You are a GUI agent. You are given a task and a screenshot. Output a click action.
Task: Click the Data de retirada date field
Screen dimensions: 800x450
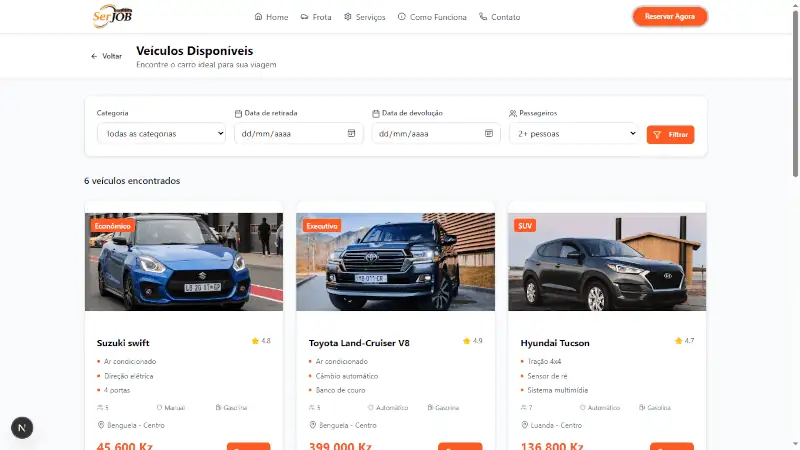point(298,134)
